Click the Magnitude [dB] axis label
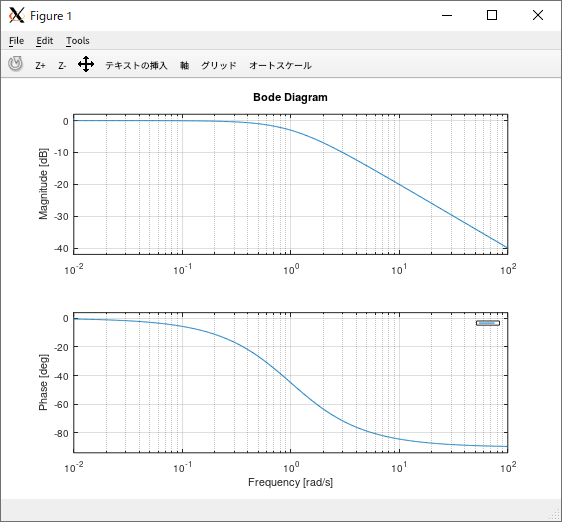 click(x=43, y=184)
